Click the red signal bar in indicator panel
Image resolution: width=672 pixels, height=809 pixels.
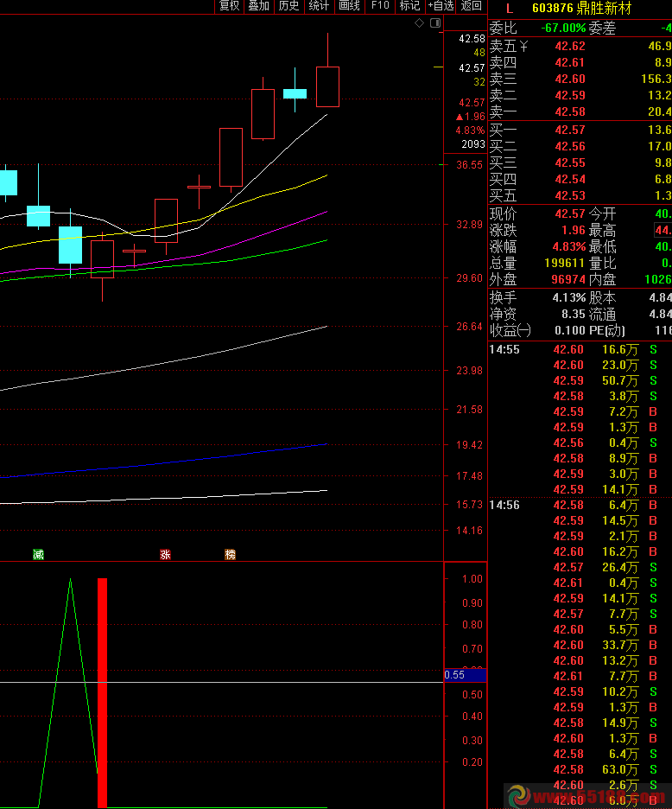(102, 692)
